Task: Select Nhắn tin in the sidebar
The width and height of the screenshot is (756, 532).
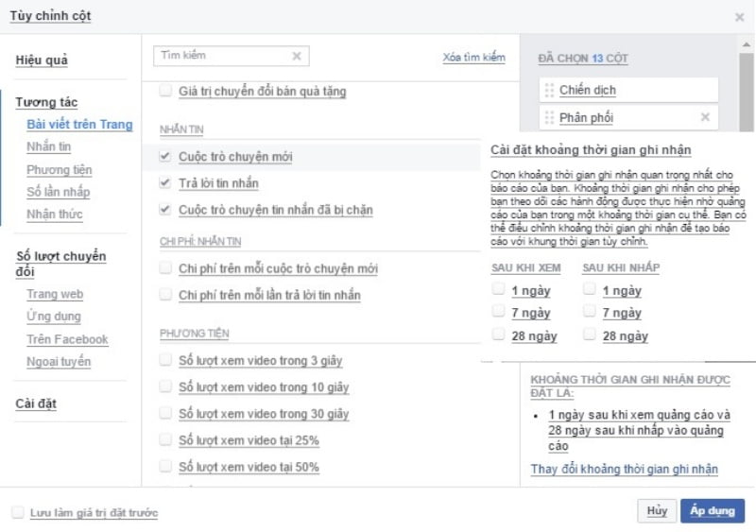Action: (x=48, y=146)
